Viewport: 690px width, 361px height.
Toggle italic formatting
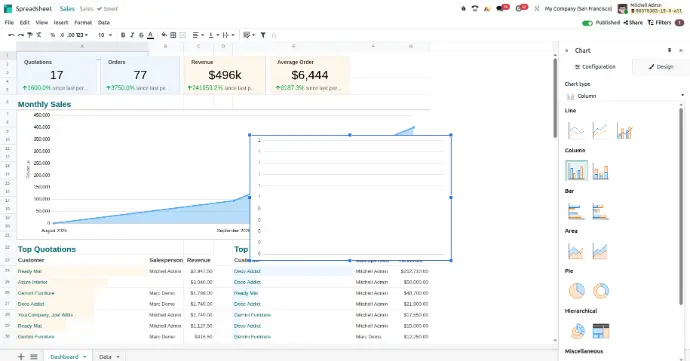tap(132, 35)
